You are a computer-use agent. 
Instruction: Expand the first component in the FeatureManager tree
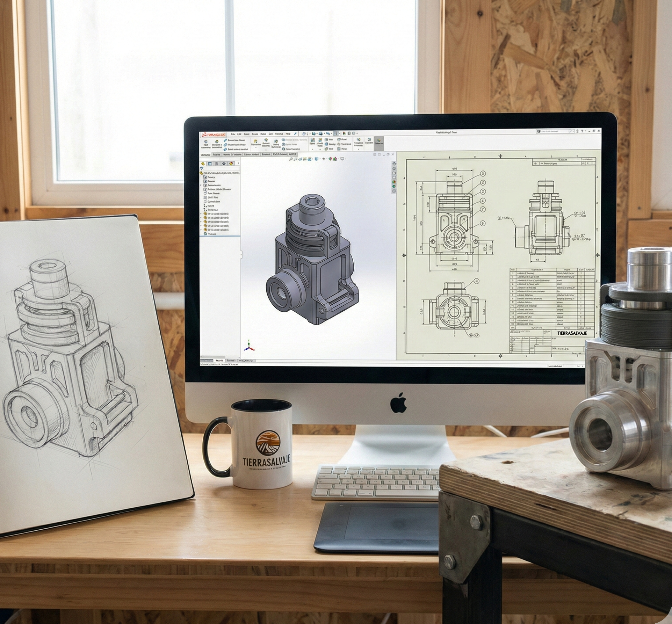[x=201, y=214]
